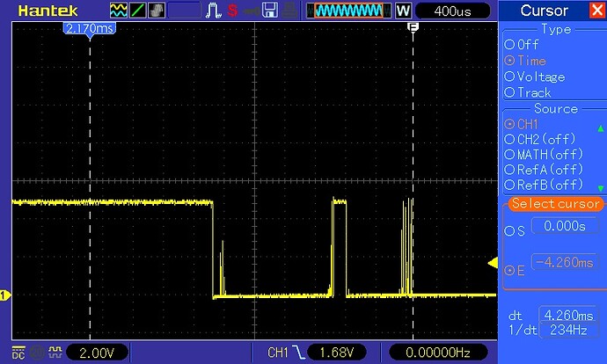Image resolution: width=607 pixels, height=364 pixels.
Task: Click the grayed key lock icon
Action: [252, 11]
